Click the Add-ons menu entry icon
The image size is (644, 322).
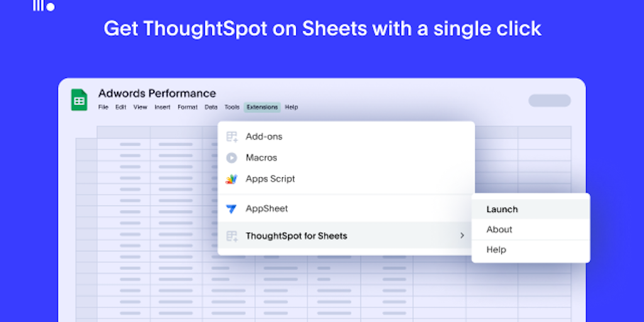click(x=231, y=136)
